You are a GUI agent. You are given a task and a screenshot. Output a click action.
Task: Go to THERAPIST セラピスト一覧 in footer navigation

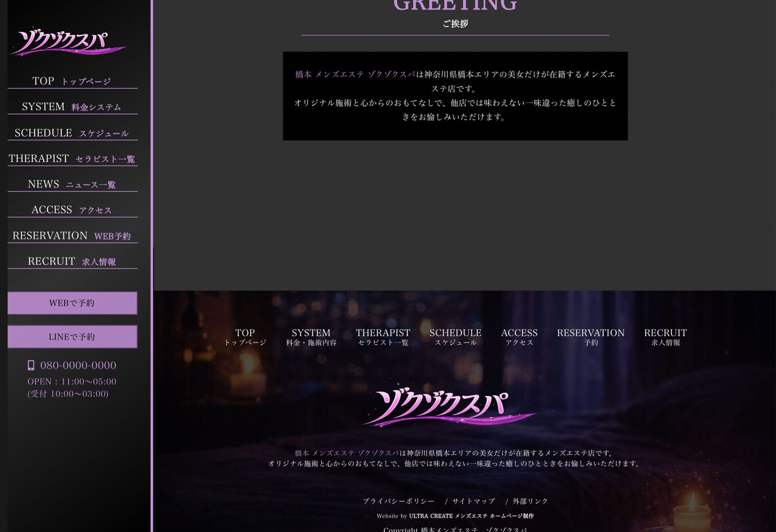click(x=383, y=337)
